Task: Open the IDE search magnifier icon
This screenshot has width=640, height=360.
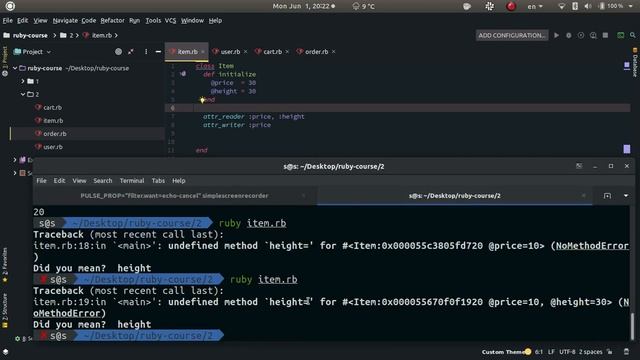Action: 632,36
